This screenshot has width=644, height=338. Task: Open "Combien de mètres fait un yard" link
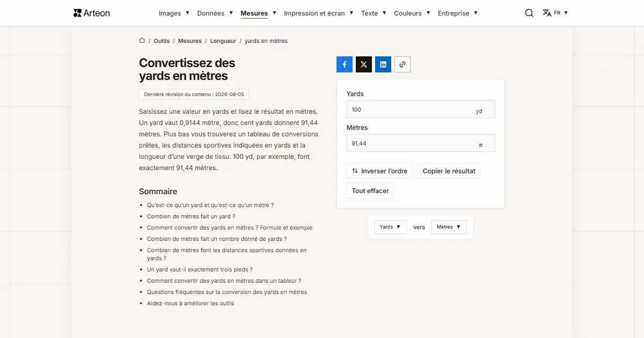click(x=191, y=216)
